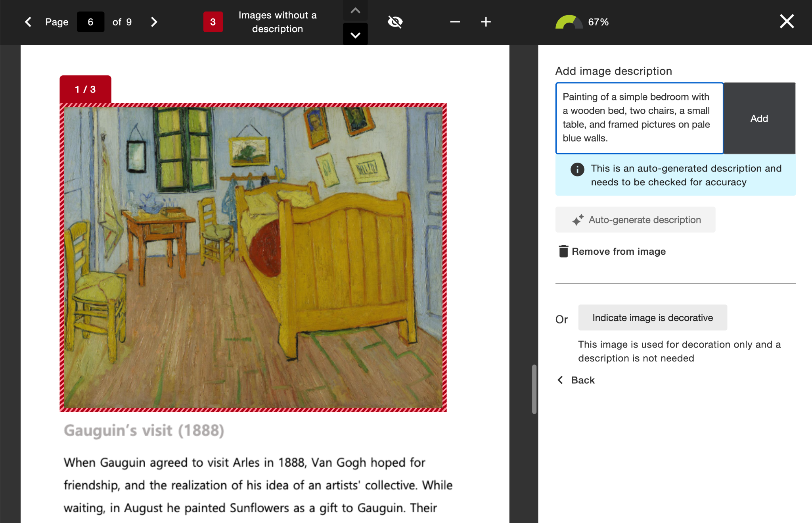Click the back chevron icon beside Back
This screenshot has height=523, width=812.
pos(560,380)
